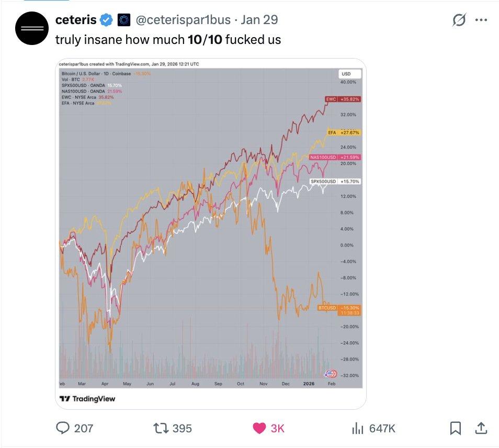The width and height of the screenshot is (499, 448).
Task: Toggle the bookmark for this post
Action: (x=456, y=428)
